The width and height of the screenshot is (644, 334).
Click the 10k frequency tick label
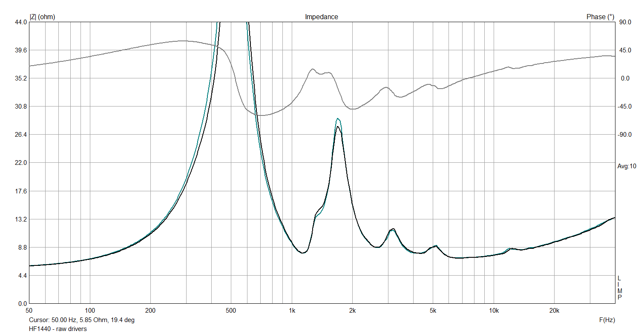pyautogui.click(x=494, y=310)
